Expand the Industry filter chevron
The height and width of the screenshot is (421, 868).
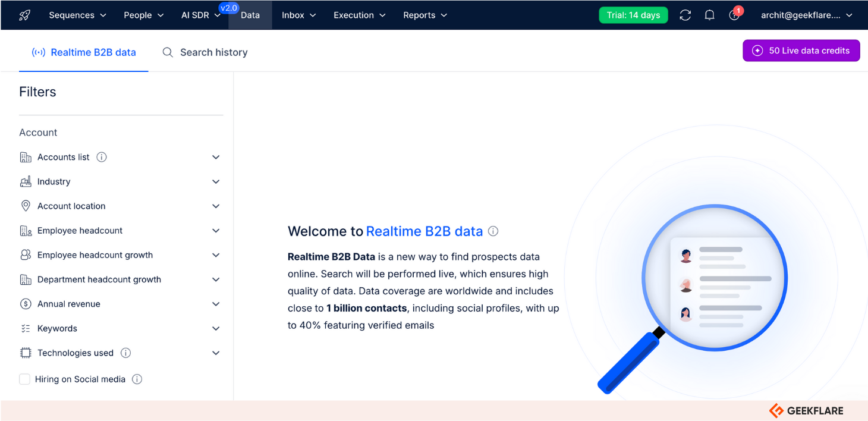coord(216,181)
